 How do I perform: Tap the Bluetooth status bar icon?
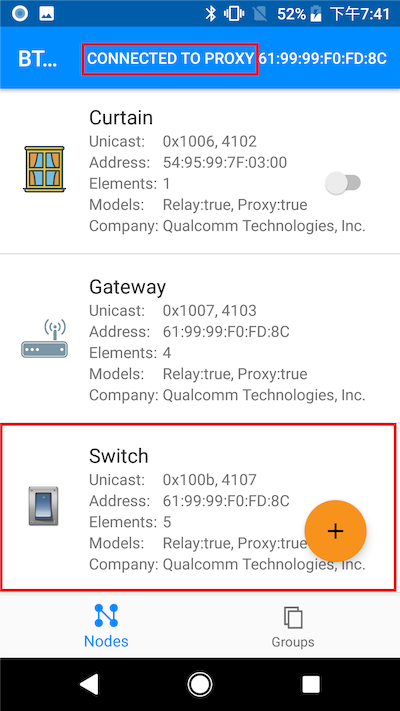pos(210,14)
